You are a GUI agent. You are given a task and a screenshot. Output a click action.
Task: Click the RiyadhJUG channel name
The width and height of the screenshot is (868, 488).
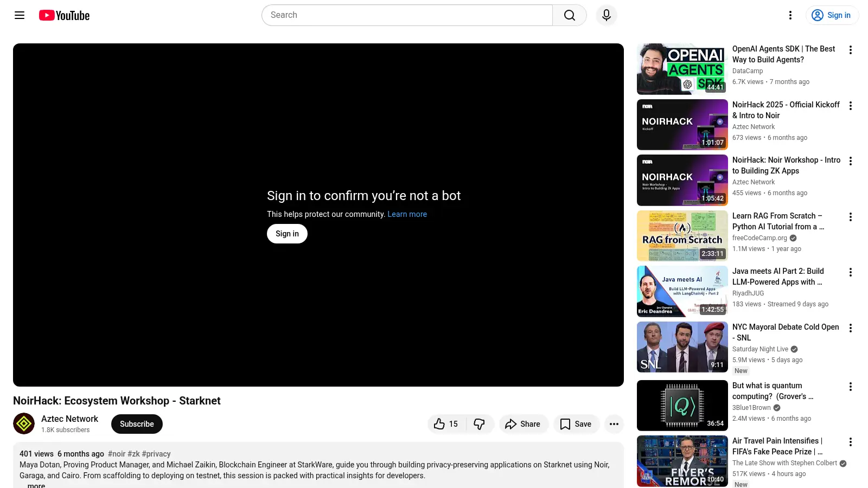(x=748, y=293)
